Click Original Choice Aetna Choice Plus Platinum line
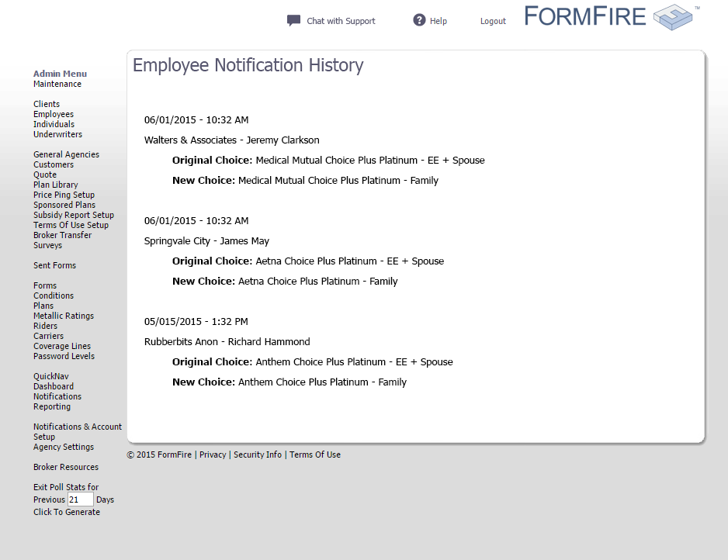Viewport: 728px width, 560px height. point(308,261)
